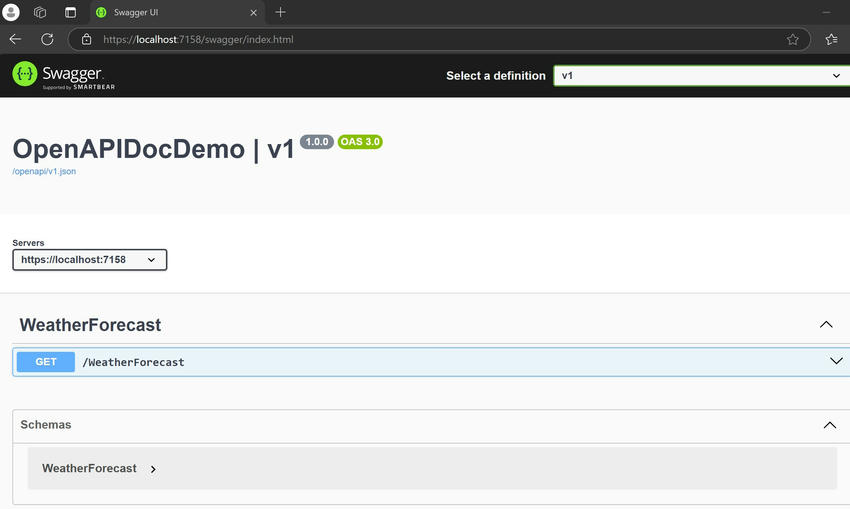Open the workspaces icon in title bar
The image size is (850, 509).
coord(40,12)
